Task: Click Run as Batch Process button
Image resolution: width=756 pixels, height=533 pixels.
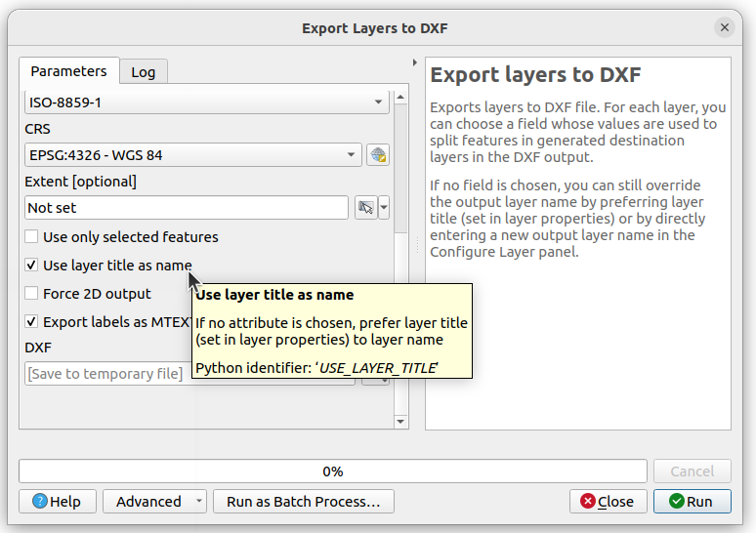Action: pyautogui.click(x=303, y=502)
